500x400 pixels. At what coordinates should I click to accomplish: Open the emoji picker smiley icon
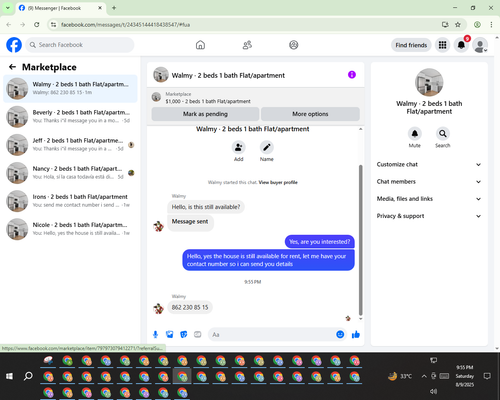point(340,334)
